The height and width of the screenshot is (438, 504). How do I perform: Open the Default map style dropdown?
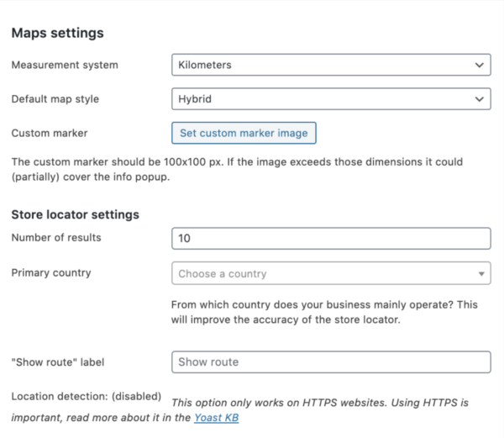point(331,98)
